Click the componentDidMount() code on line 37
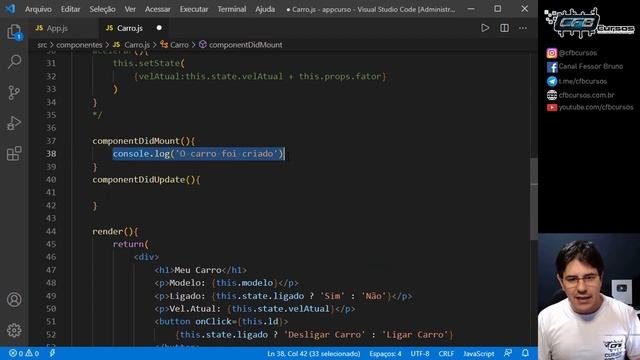The image size is (640, 360). (x=144, y=141)
